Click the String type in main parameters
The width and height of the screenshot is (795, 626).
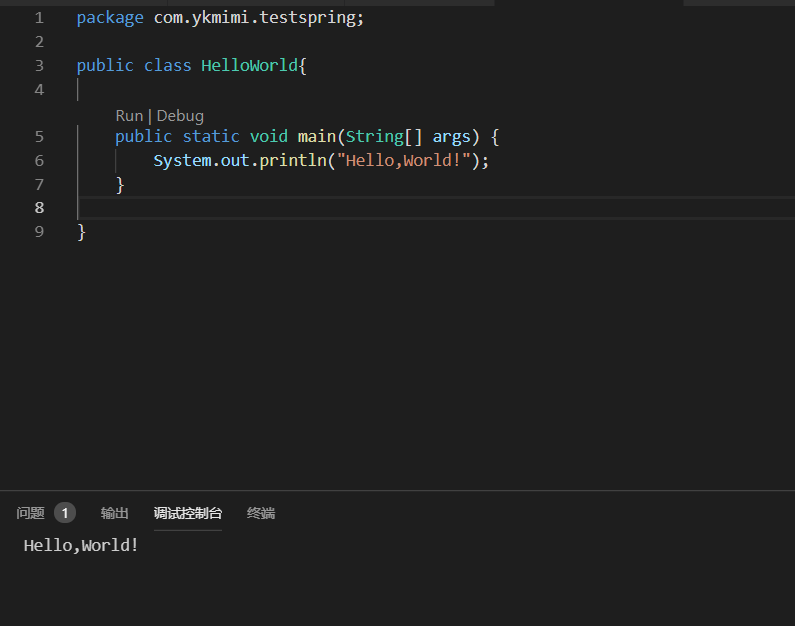(375, 136)
